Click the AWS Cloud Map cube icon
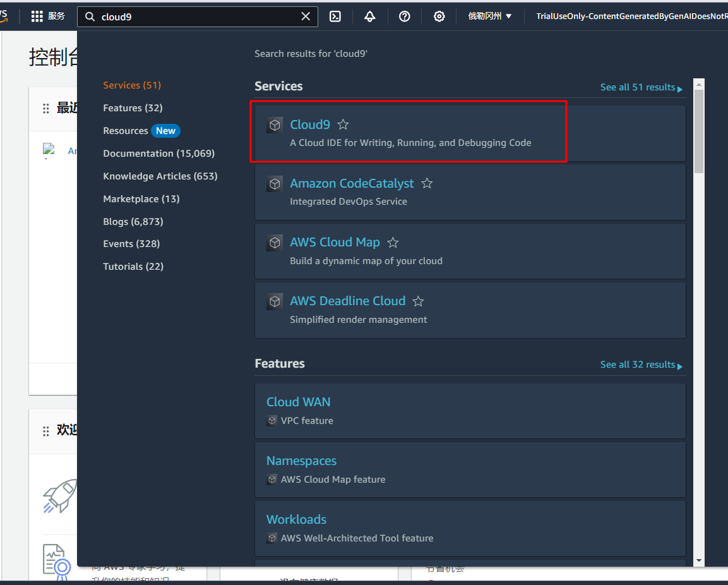 point(275,243)
